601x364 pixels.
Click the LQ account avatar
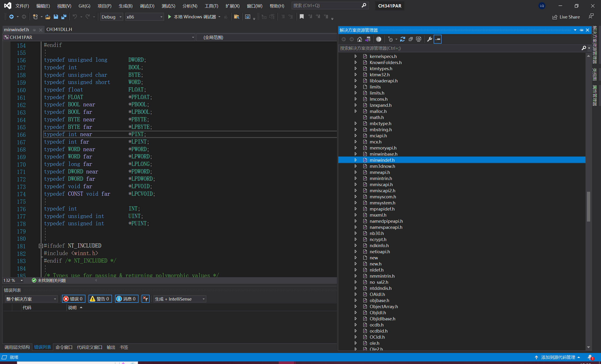pos(542,6)
